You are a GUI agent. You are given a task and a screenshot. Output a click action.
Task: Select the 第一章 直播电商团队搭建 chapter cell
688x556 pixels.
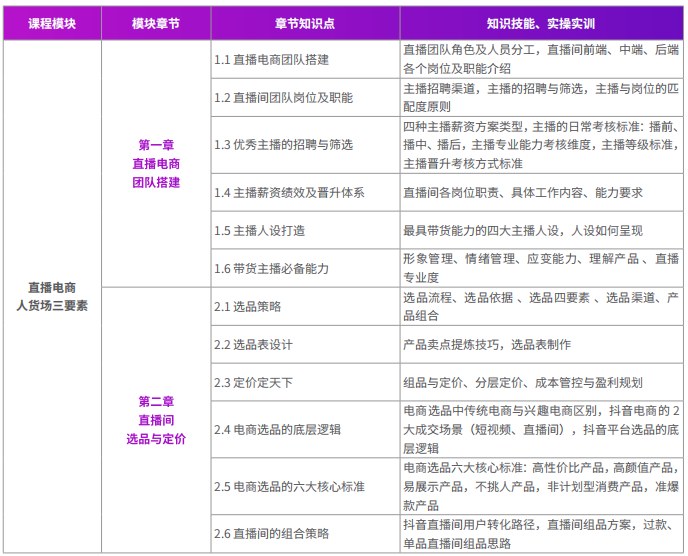(156, 164)
